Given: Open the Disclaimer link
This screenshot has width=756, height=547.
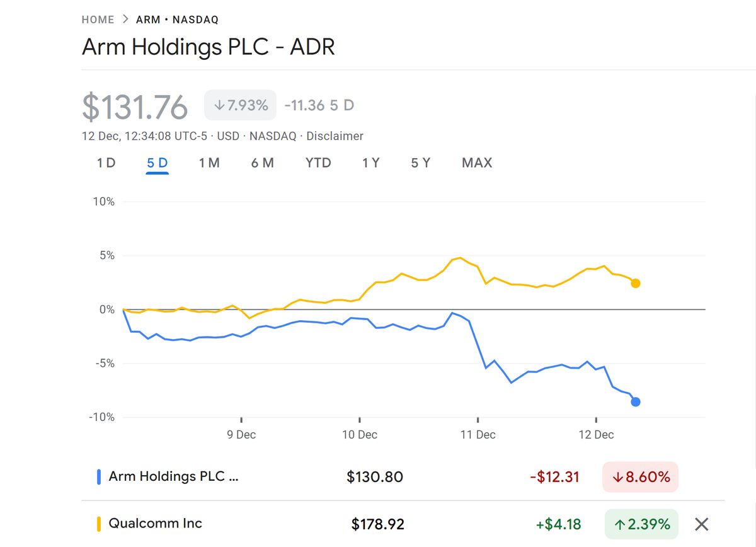Looking at the screenshot, I should 335,136.
